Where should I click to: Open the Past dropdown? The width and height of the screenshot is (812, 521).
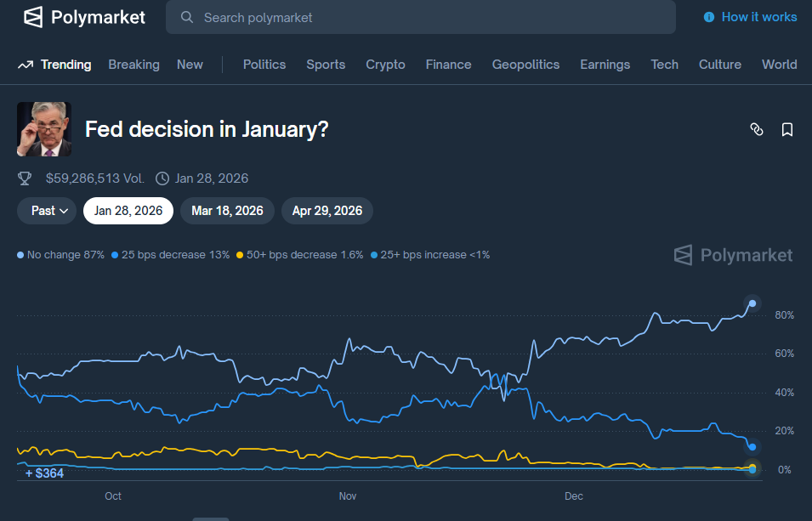pos(46,210)
